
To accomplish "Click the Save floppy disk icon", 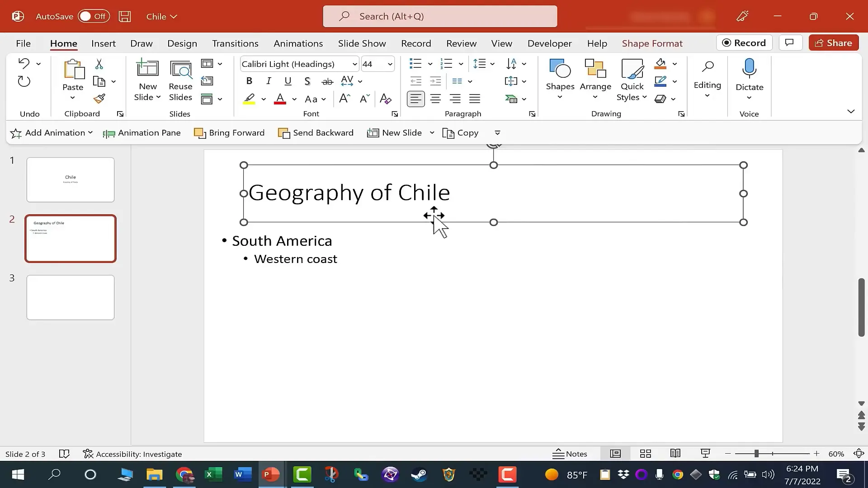I will [125, 16].
